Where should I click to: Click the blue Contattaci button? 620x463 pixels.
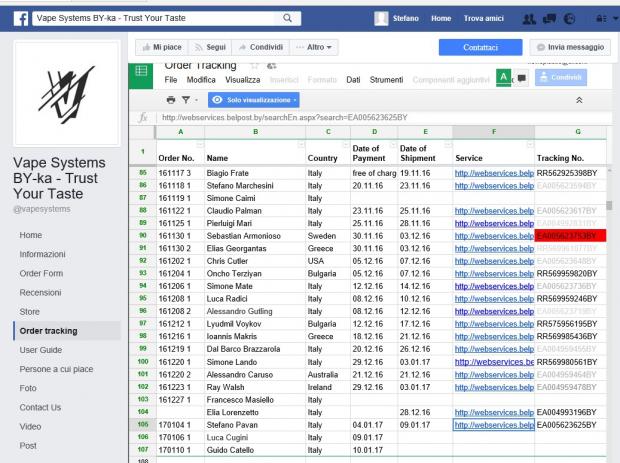click(x=480, y=47)
